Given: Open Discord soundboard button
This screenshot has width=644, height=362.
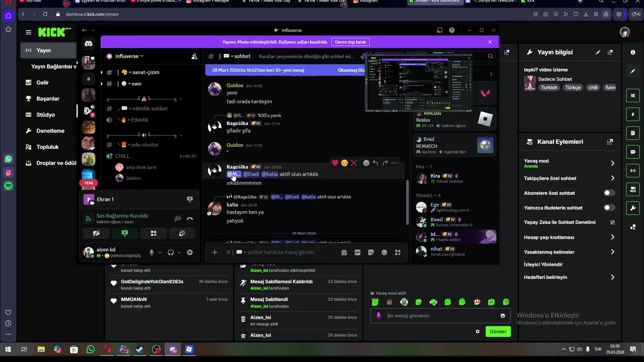Looking at the screenshot, I should (182, 233).
